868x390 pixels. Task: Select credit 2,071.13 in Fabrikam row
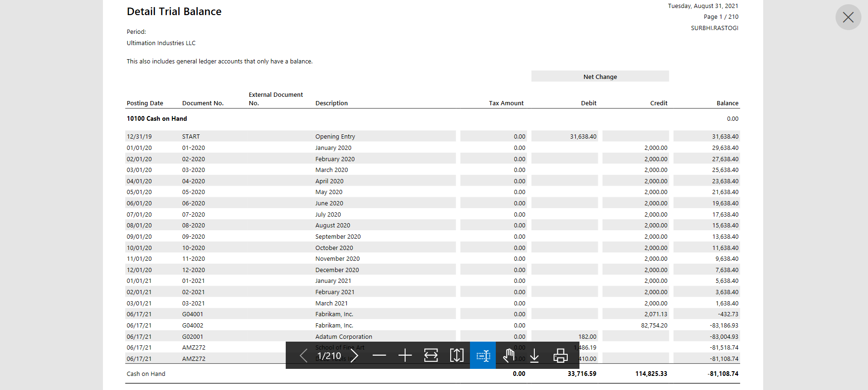point(656,314)
